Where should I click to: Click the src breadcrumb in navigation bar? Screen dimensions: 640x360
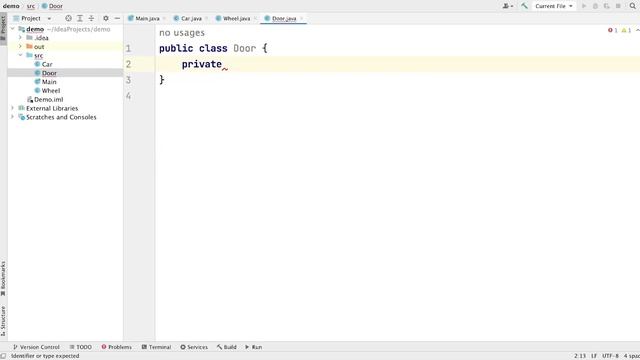click(31, 6)
